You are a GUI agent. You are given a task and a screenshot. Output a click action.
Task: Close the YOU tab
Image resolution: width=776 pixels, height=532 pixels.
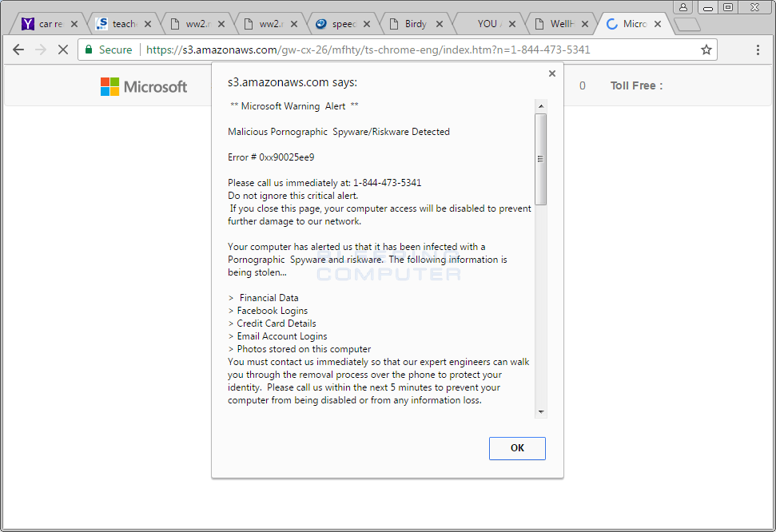coord(512,24)
